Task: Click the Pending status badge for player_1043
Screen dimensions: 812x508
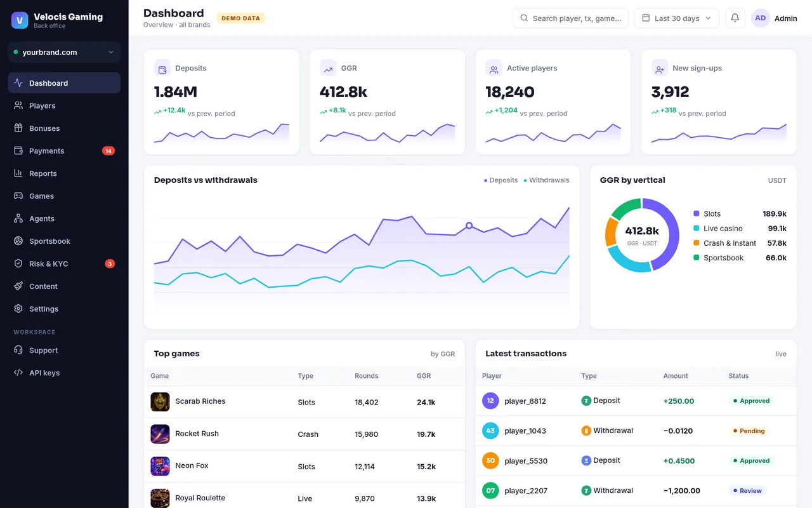Action: (748, 431)
